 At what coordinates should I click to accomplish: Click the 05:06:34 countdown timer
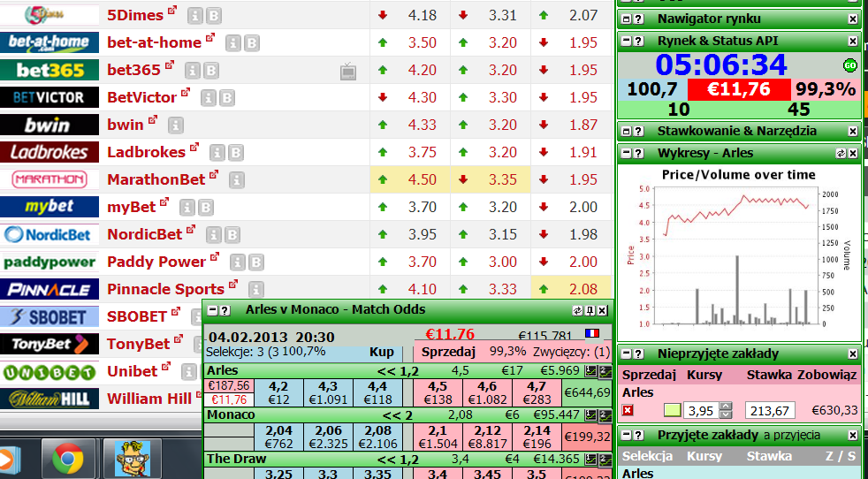pos(721,65)
